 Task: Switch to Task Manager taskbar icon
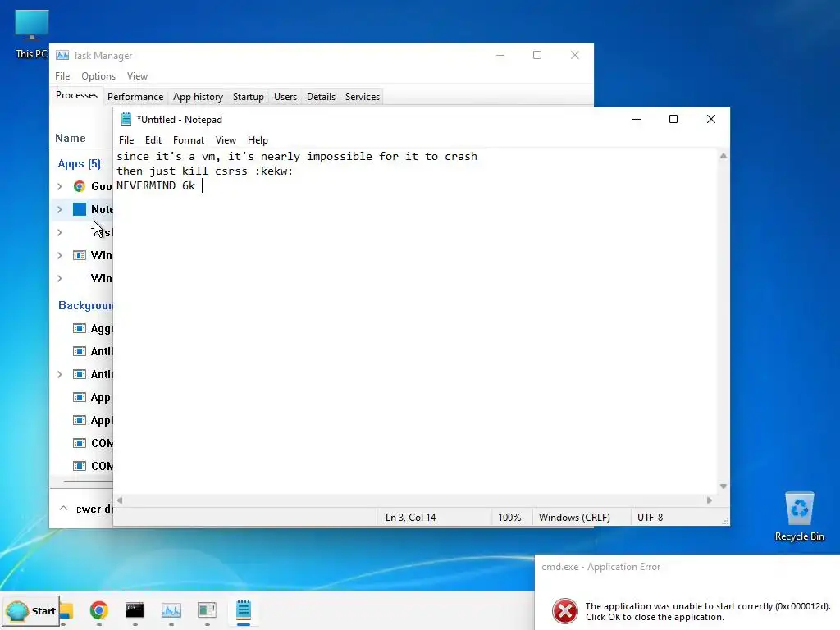[171, 610]
